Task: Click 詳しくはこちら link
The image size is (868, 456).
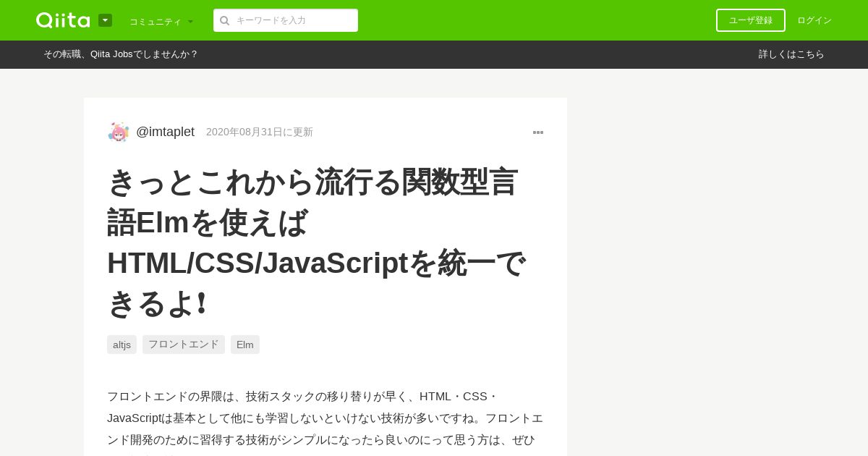Action: (x=791, y=54)
